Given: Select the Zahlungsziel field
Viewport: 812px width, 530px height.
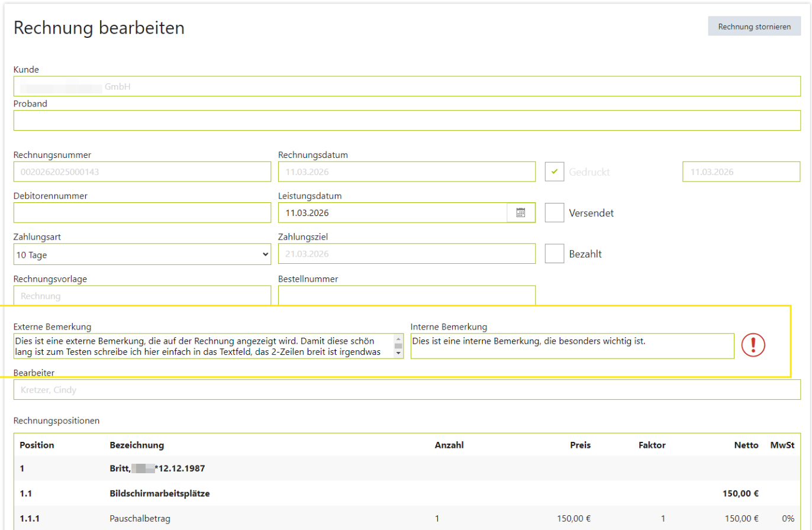Looking at the screenshot, I should (x=407, y=254).
